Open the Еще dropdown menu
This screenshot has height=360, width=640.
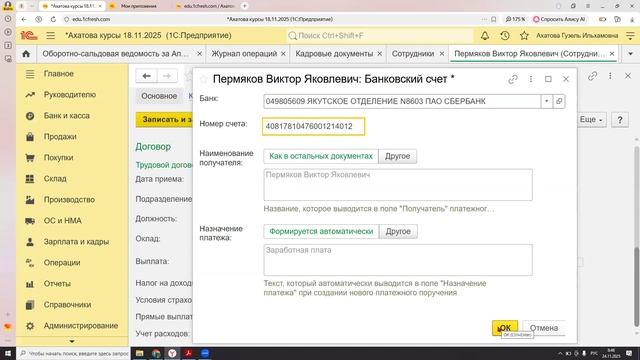(591, 120)
